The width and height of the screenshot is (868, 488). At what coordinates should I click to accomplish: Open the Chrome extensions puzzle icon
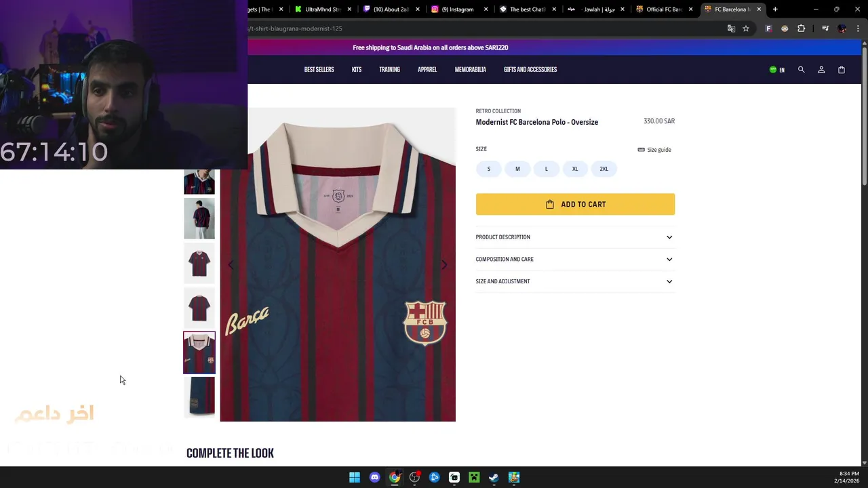point(802,28)
